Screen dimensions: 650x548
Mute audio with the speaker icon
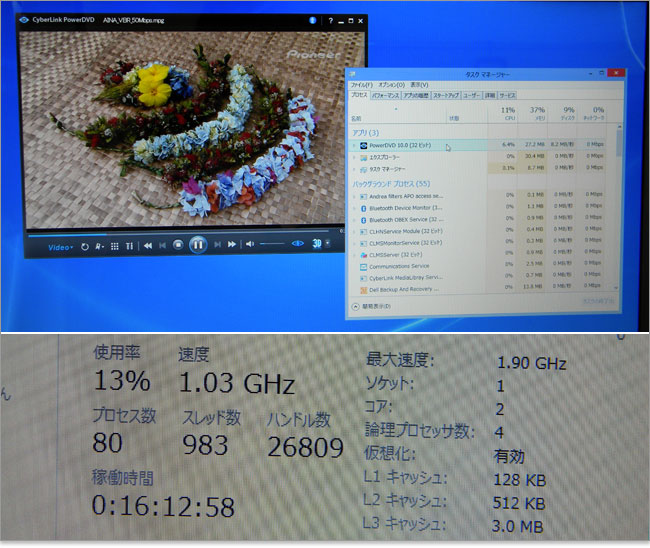250,244
